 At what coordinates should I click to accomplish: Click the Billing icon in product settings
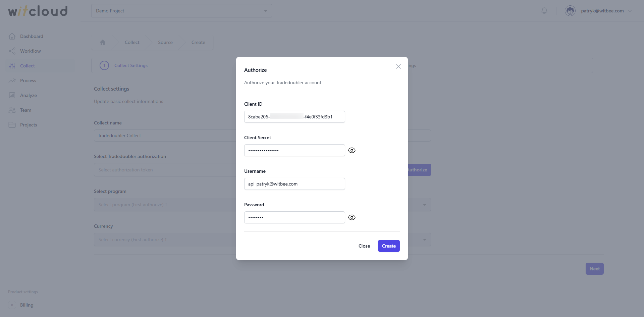point(12,305)
